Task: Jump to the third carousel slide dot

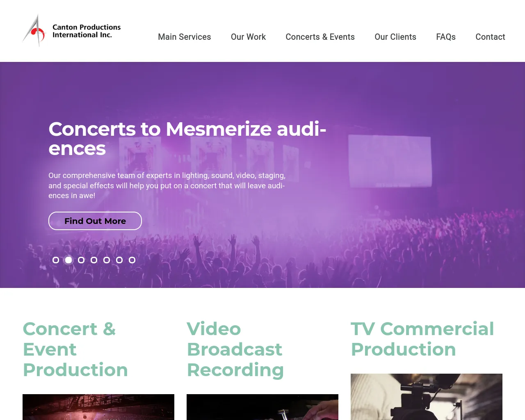Action: pyautogui.click(x=81, y=260)
